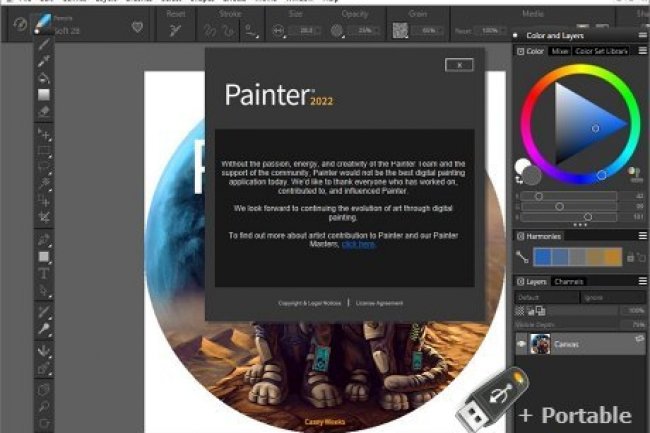Favorite the current brush with heart icon
Image resolution: width=650 pixels, height=433 pixels.
tap(137, 28)
